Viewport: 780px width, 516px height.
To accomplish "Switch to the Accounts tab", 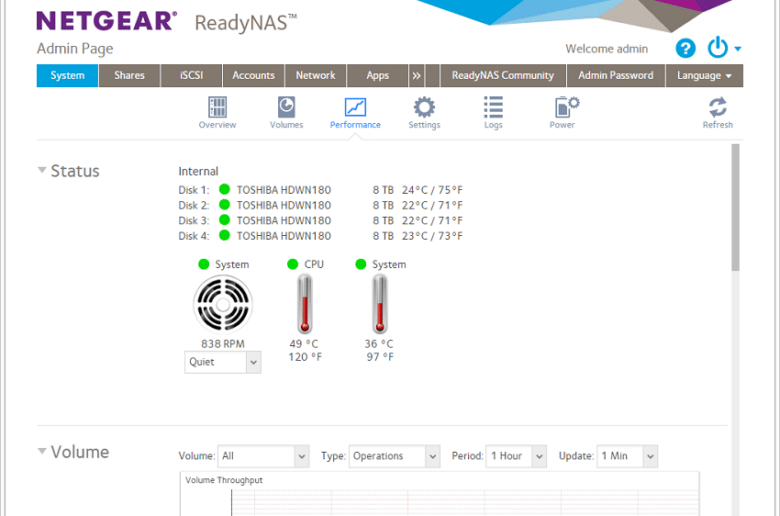I will pos(254,76).
